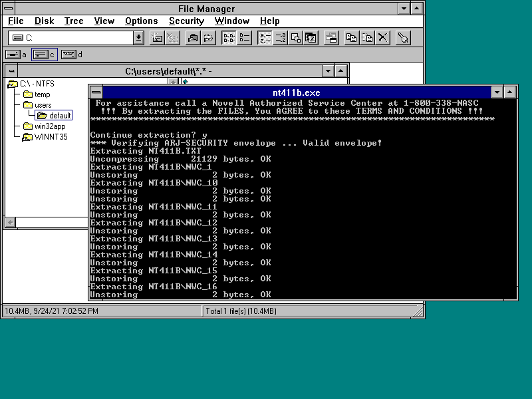Open the Disk menu

(44, 21)
